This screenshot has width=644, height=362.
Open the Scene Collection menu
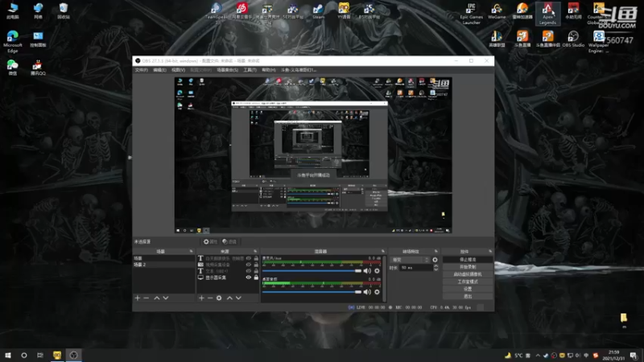(x=228, y=70)
